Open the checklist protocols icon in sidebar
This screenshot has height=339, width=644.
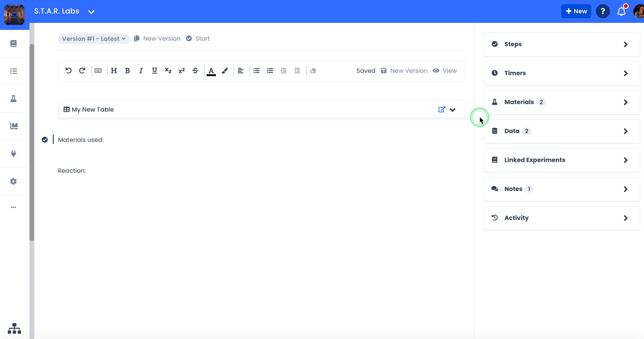14,71
